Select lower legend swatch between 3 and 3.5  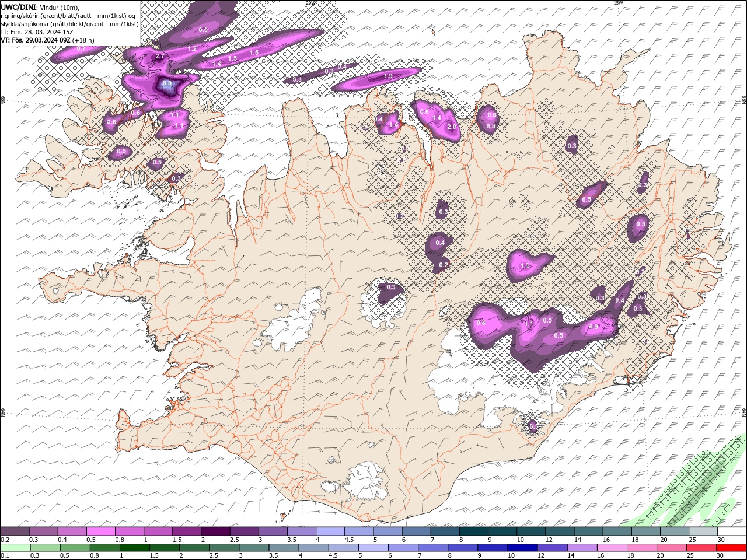[254, 547]
